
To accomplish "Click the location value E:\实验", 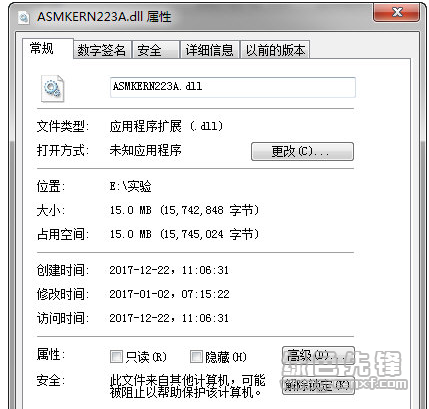I will click(x=131, y=186).
